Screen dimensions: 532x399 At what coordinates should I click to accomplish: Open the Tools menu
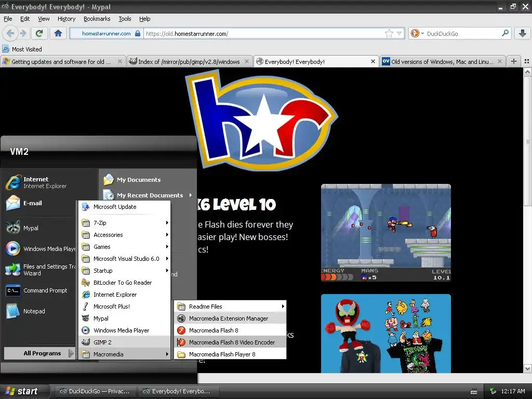125,19
